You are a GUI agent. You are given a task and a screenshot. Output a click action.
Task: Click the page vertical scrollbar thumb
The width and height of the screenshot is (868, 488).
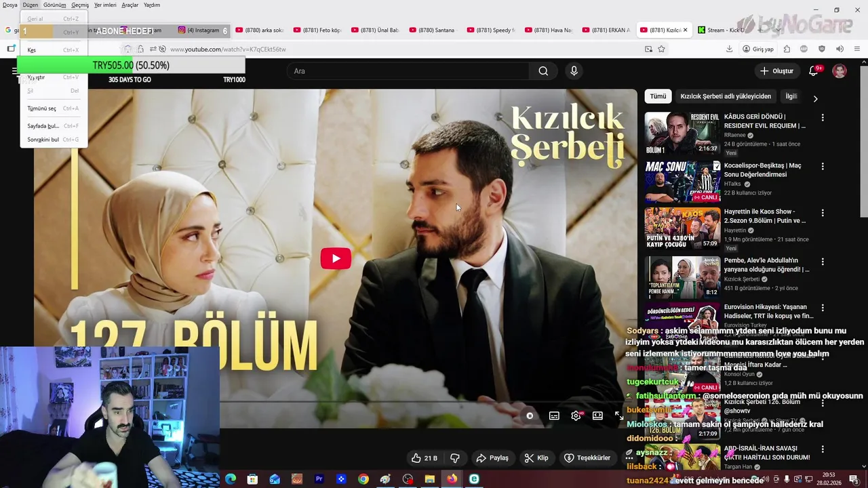pyautogui.click(x=863, y=141)
